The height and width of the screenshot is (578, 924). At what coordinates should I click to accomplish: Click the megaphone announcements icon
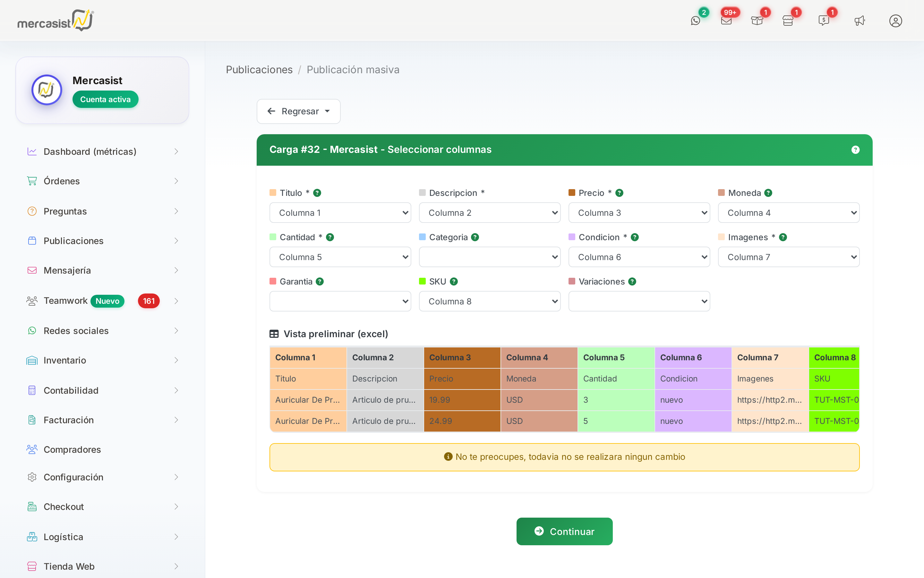(x=860, y=21)
